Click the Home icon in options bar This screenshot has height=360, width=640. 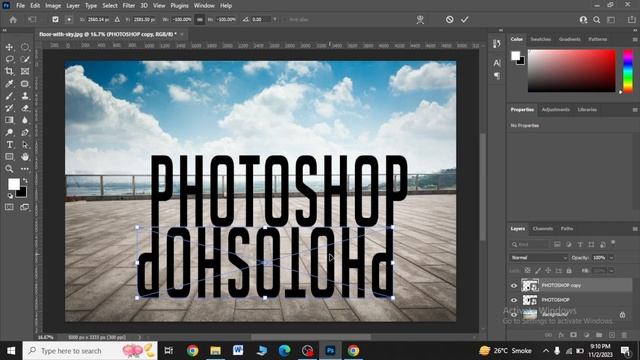(13, 20)
